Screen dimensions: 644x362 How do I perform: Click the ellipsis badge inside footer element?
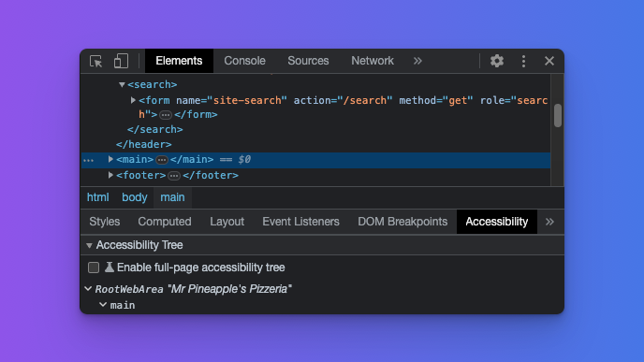click(174, 176)
